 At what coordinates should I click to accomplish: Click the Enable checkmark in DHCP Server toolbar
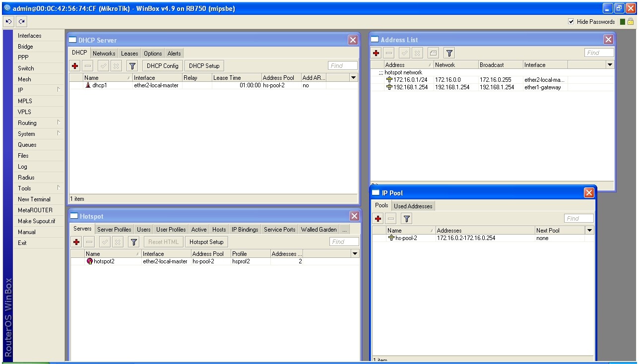(103, 66)
